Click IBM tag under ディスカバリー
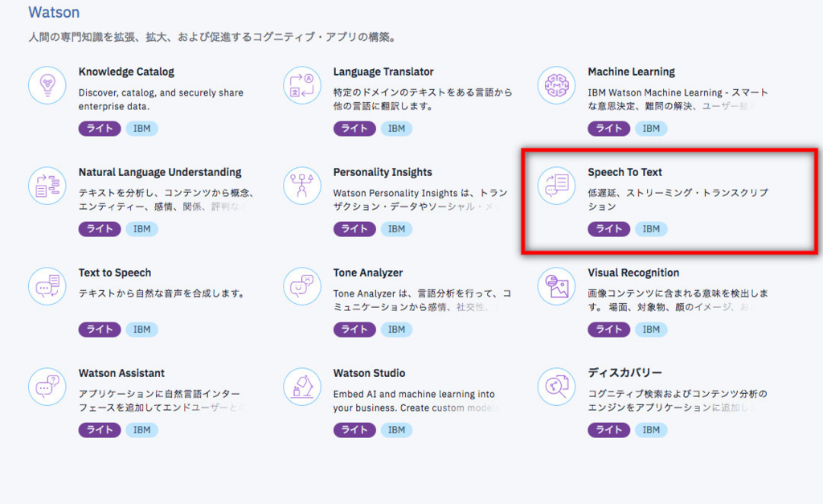 coord(651,430)
